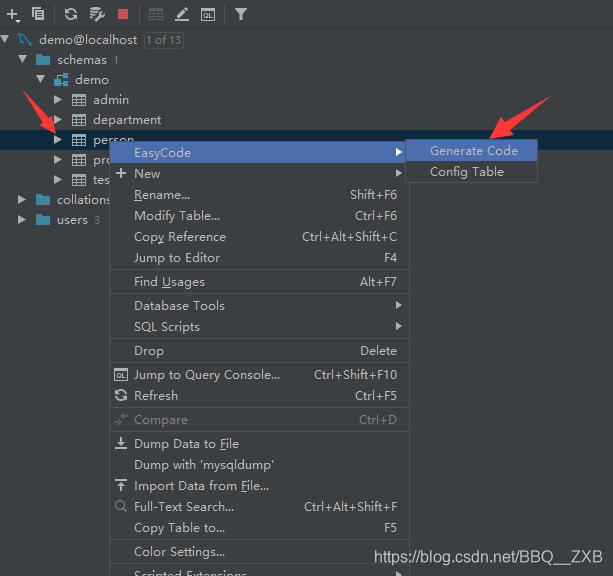The image size is (613, 576).
Task: Expand the users folder
Action: click(22, 219)
